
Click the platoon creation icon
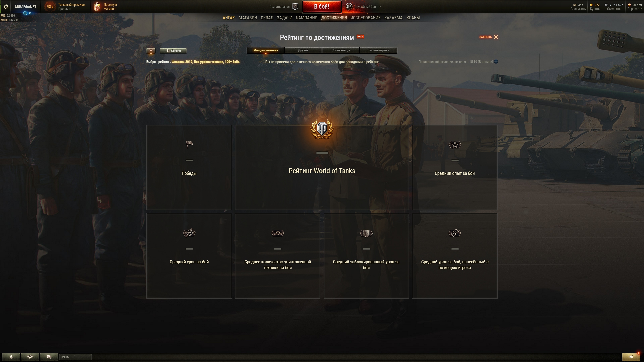pos(295,7)
